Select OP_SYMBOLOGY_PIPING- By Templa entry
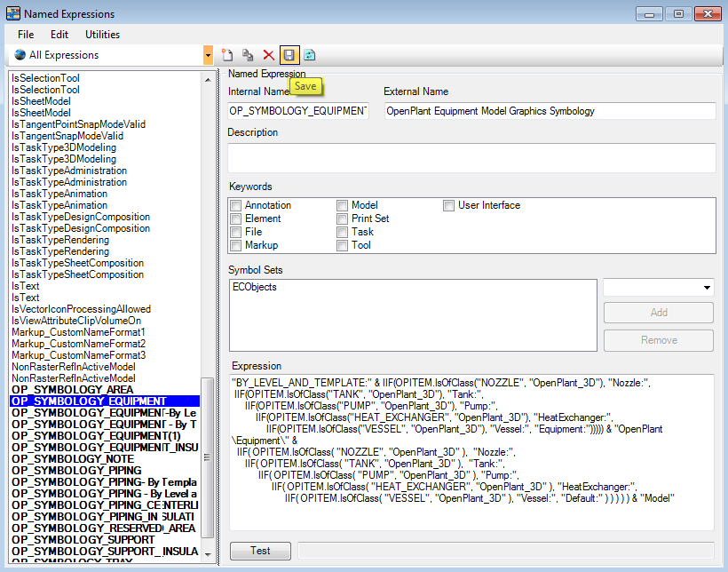 (x=105, y=482)
